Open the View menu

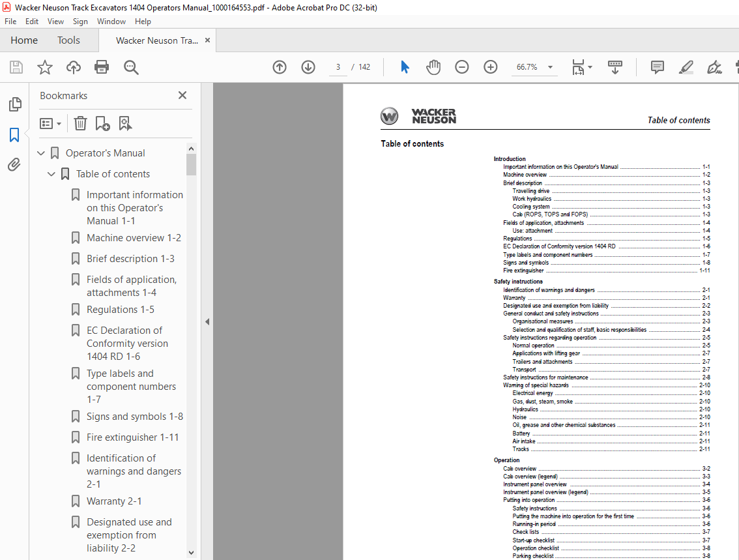point(55,22)
